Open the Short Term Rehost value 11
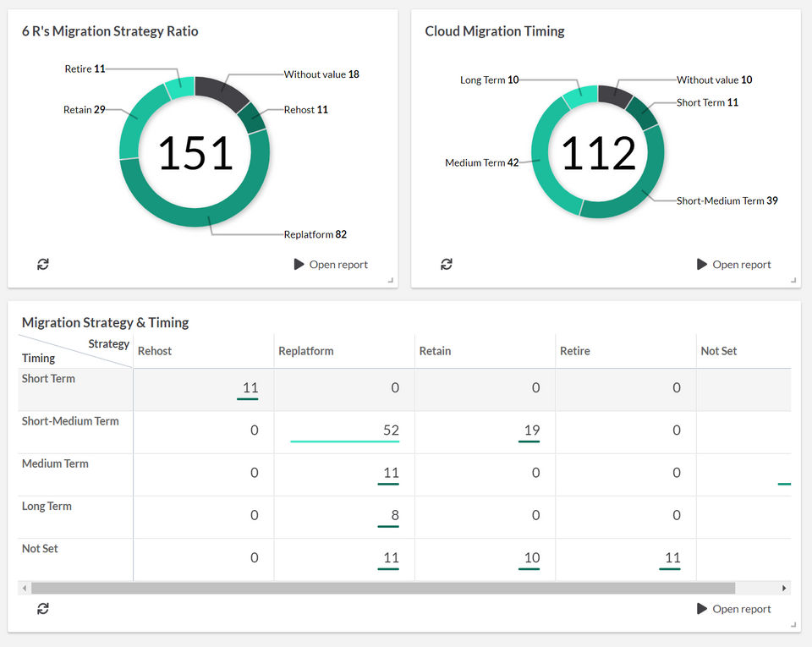The width and height of the screenshot is (812, 647). click(x=250, y=387)
